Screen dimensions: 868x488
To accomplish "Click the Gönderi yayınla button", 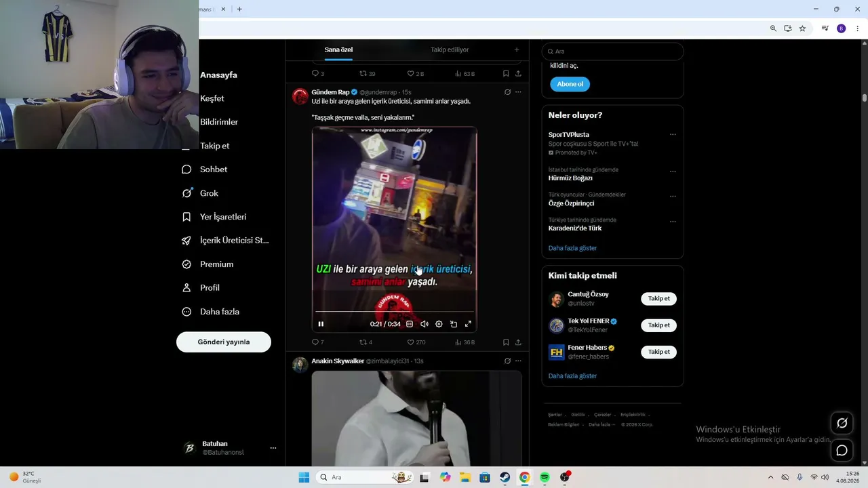I will 224,342.
